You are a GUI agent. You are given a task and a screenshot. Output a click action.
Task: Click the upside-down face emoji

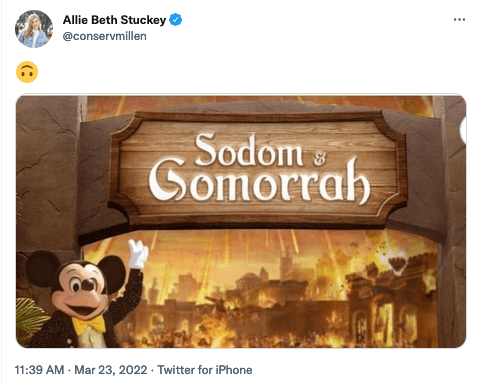click(27, 72)
